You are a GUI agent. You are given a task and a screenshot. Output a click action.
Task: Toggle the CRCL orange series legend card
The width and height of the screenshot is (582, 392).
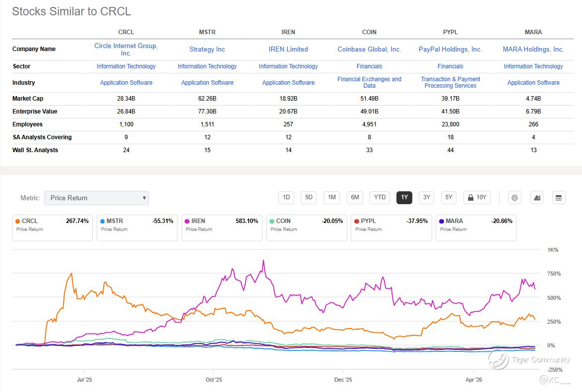click(52, 228)
